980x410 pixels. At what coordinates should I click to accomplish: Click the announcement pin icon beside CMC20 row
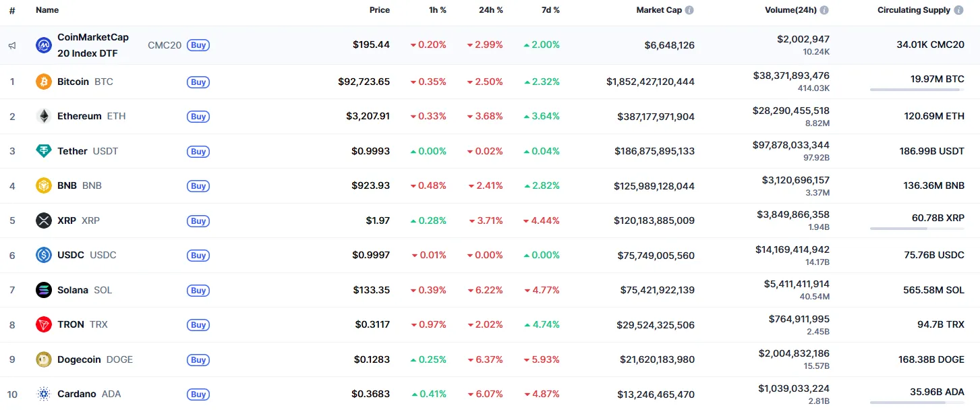click(10, 45)
